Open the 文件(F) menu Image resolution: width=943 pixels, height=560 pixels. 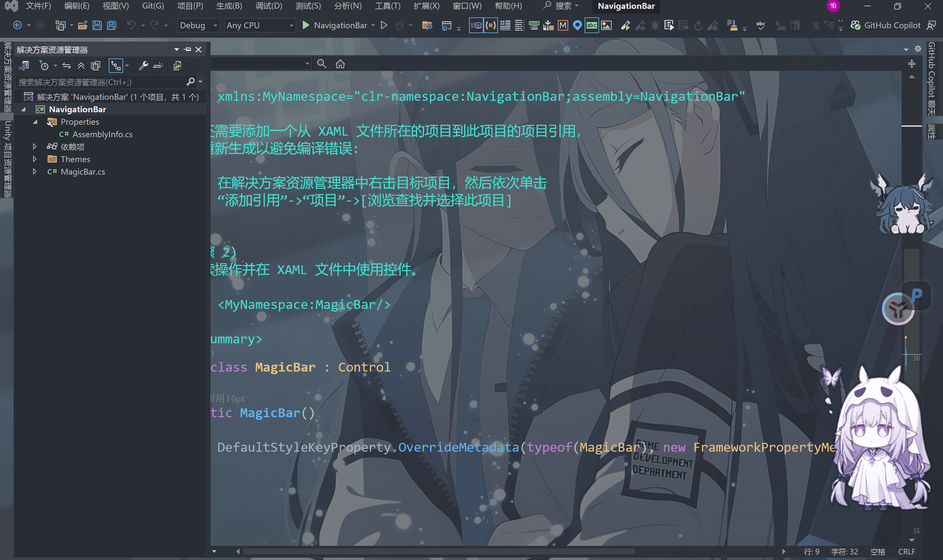click(x=38, y=6)
